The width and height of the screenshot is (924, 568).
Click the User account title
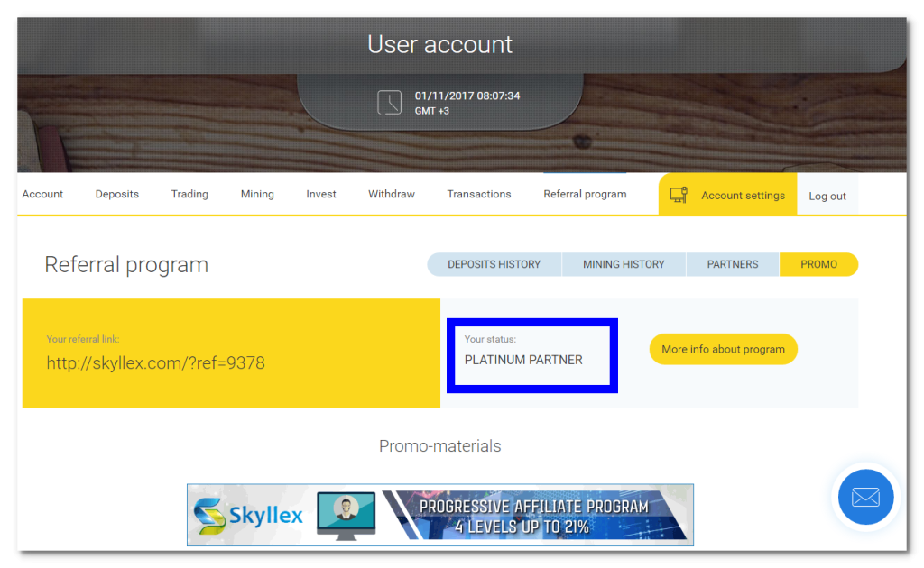pos(440,45)
